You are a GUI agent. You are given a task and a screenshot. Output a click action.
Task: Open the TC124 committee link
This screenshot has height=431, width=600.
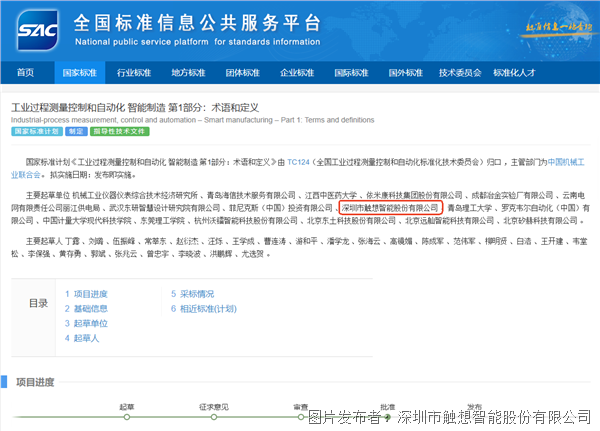pyautogui.click(x=300, y=160)
